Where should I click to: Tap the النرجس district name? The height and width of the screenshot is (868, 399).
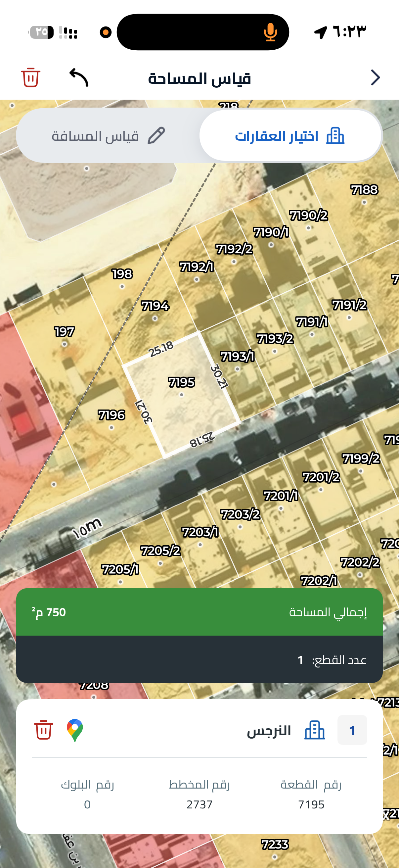pyautogui.click(x=269, y=731)
